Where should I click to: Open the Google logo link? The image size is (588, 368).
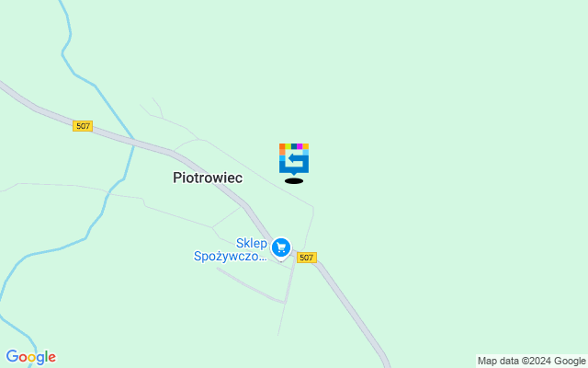30,357
